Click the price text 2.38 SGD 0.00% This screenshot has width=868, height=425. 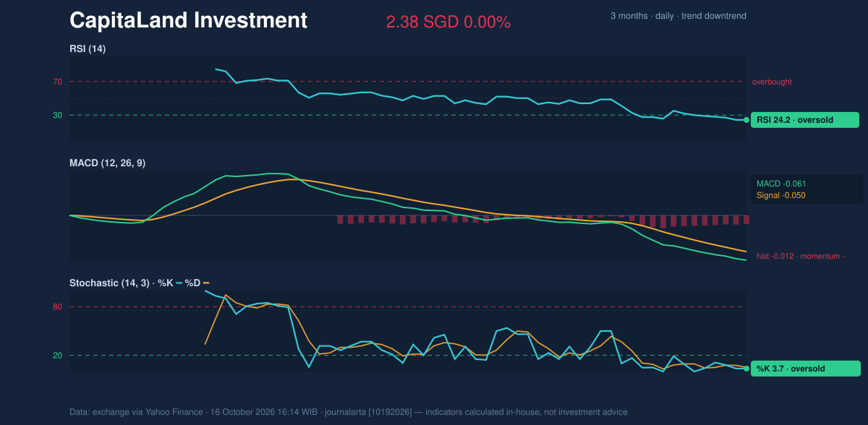coord(448,22)
